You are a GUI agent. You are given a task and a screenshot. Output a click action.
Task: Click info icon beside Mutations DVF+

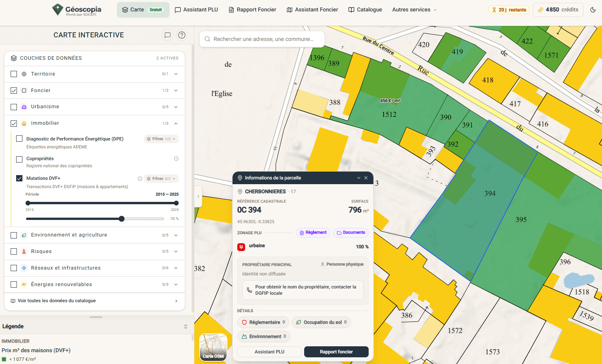pyautogui.click(x=140, y=179)
